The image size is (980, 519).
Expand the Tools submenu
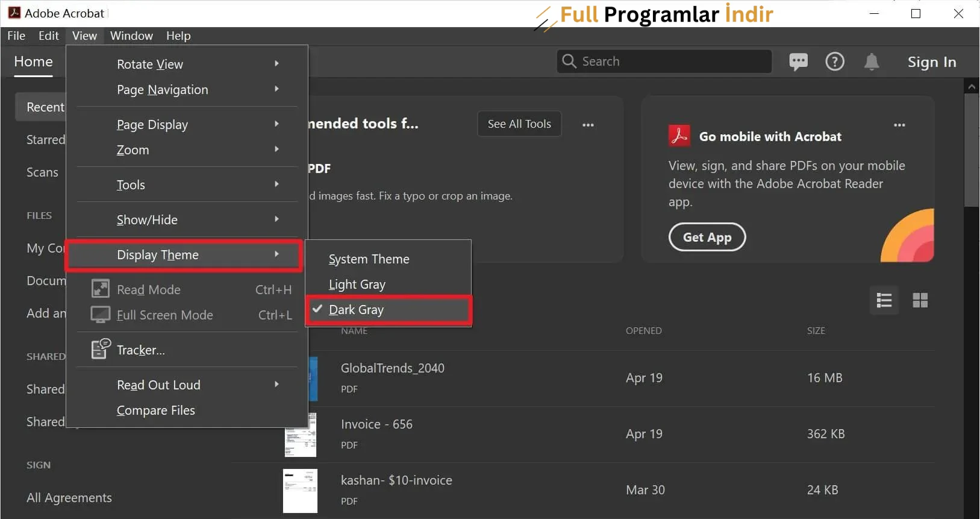click(187, 184)
